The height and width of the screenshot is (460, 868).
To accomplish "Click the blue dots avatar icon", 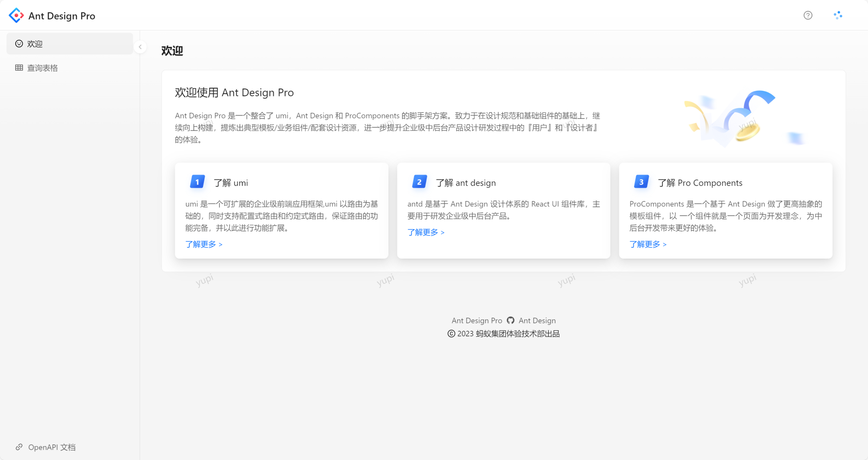I will click(x=838, y=16).
